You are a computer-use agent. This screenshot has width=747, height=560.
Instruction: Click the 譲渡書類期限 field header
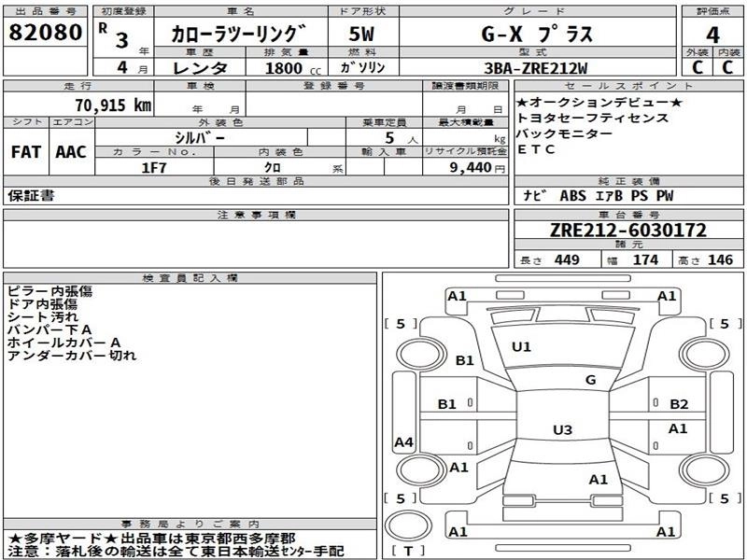(x=465, y=86)
